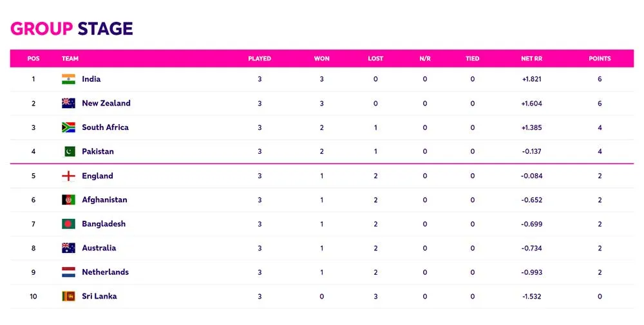Click the New Zealand flag icon
644x325 pixels.
[x=69, y=103]
